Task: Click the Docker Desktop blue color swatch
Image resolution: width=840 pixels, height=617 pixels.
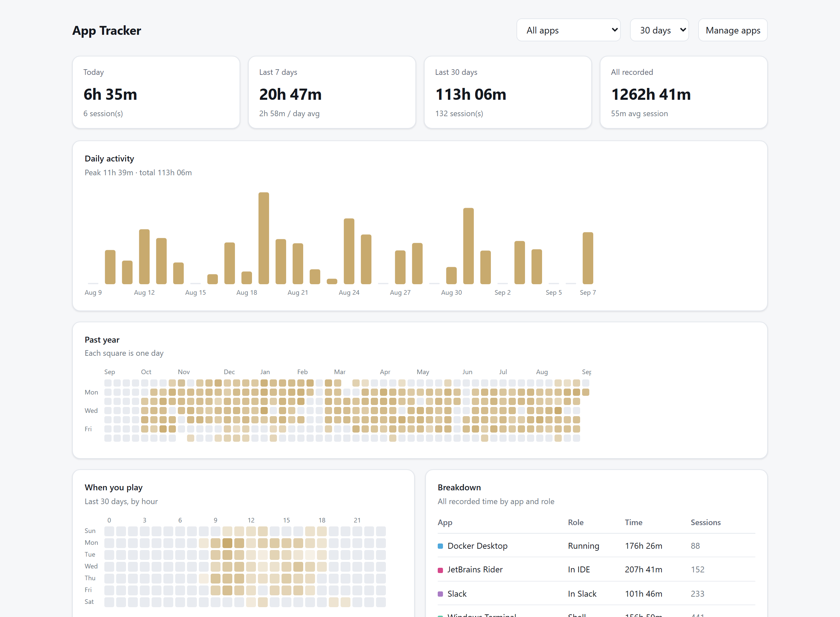Action: [440, 546]
